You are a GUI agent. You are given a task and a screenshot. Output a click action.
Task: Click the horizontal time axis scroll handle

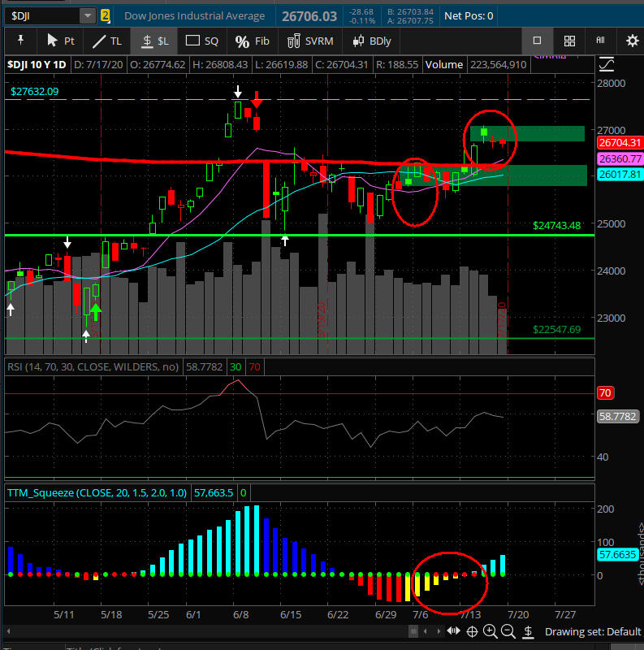point(473,631)
